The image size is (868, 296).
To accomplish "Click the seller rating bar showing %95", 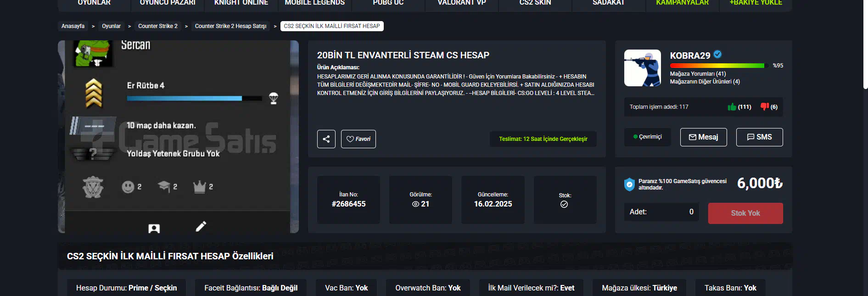I will click(x=719, y=66).
